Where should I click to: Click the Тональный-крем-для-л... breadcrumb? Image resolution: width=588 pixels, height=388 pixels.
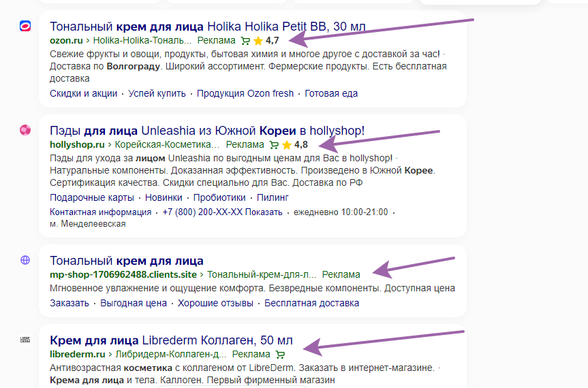coord(262,274)
